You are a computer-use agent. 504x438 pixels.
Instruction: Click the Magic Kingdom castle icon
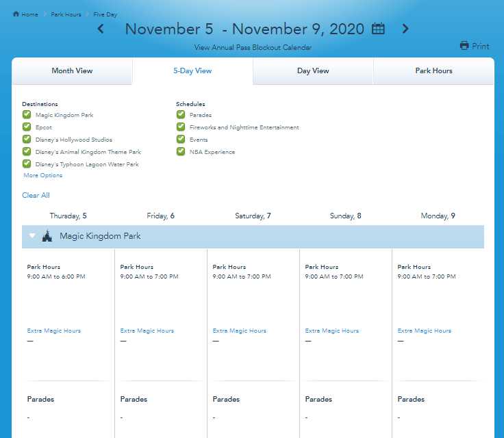[x=47, y=236]
